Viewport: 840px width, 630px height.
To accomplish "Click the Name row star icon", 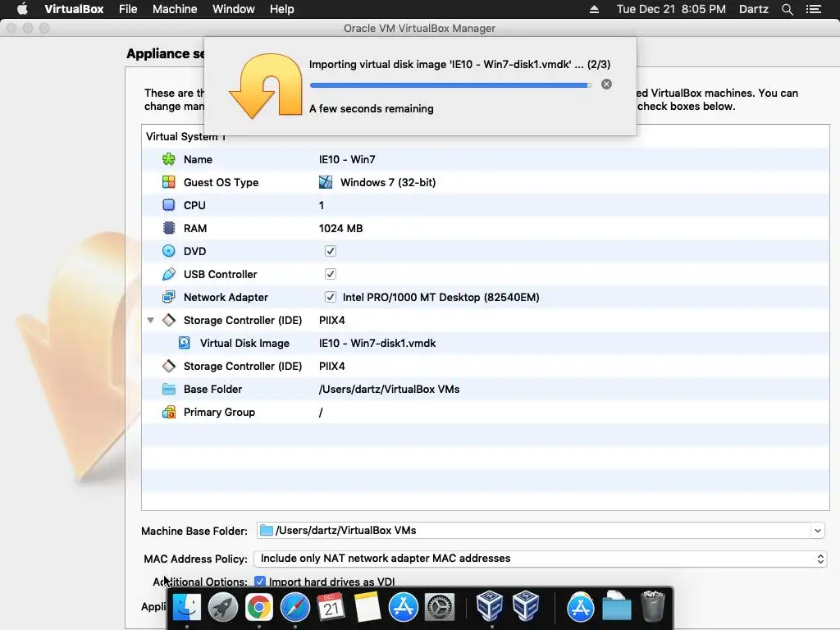I will coord(169,159).
